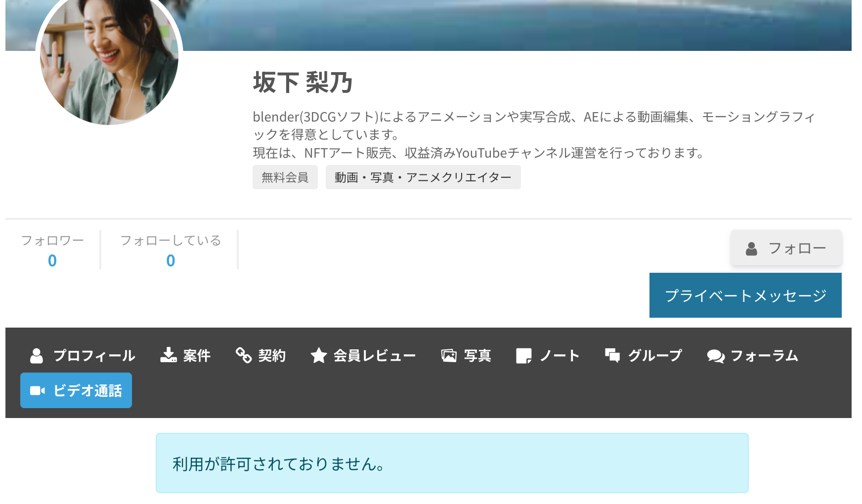The height and width of the screenshot is (504, 862).
Task: Follow the user with フォロー button
Action: 786,248
